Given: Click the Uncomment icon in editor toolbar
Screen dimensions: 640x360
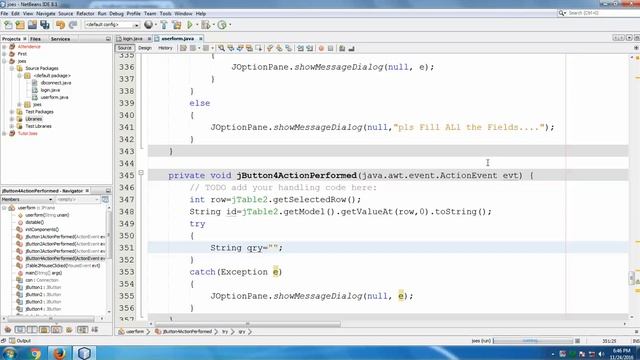Looking at the screenshot, I should tap(351, 48).
